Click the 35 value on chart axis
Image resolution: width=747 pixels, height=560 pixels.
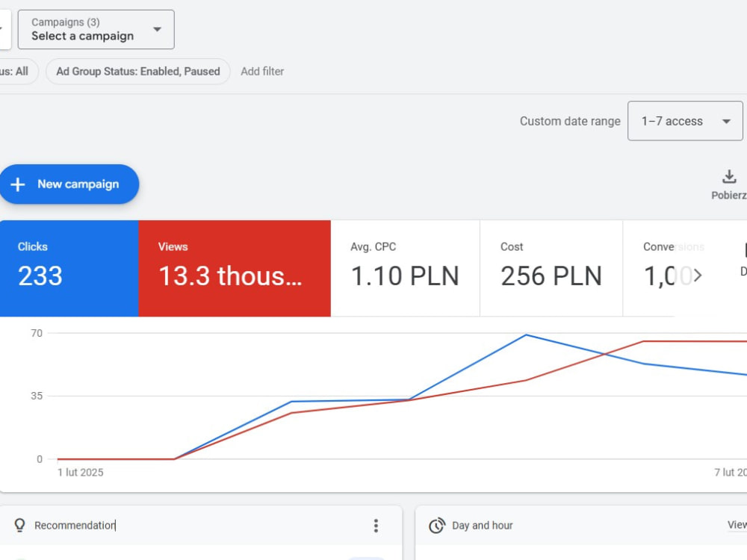click(37, 396)
